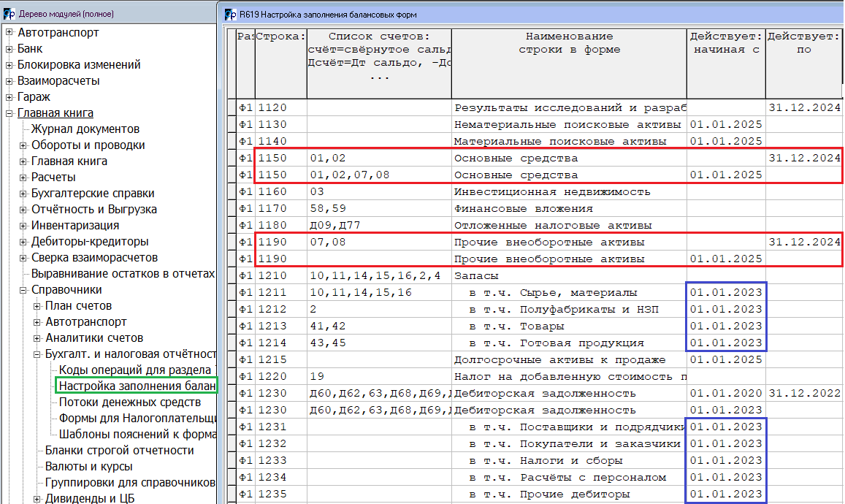Expand the Дивиденды и ЦБ node

[x=37, y=499]
